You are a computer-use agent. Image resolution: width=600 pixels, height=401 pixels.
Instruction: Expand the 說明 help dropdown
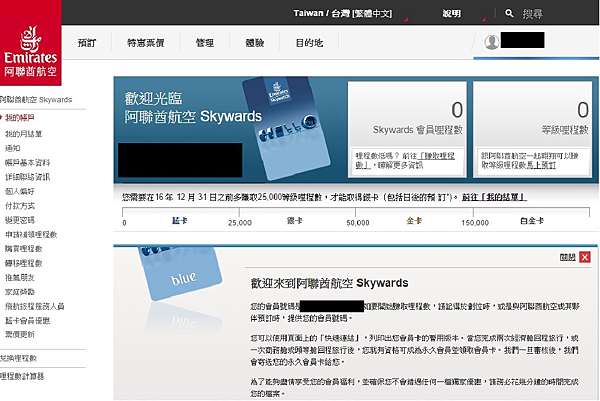click(452, 13)
